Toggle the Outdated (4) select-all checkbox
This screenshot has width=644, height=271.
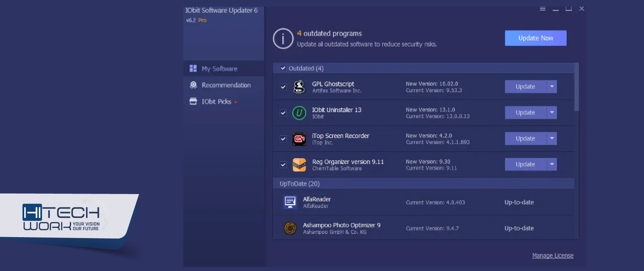pyautogui.click(x=283, y=68)
